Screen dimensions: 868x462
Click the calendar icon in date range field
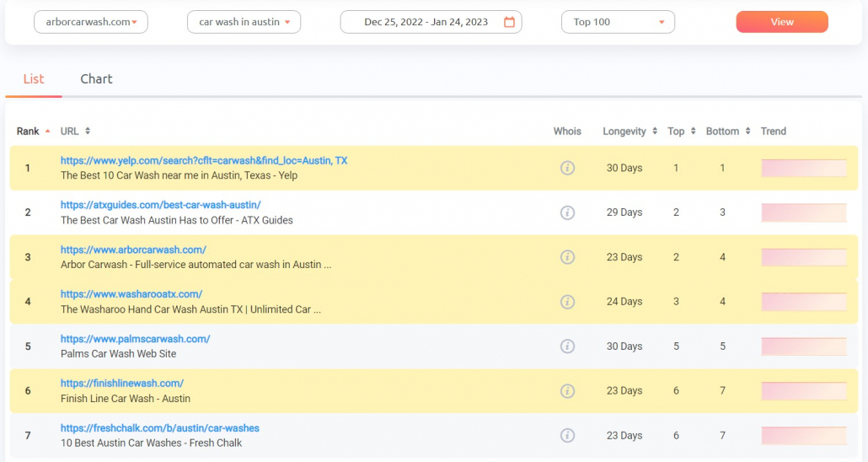(509, 22)
